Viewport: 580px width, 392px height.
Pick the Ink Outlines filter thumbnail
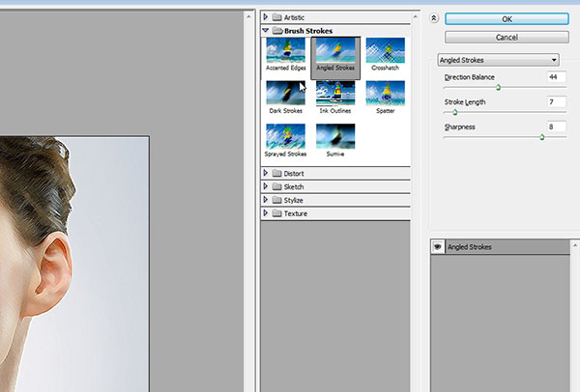pyautogui.click(x=335, y=93)
